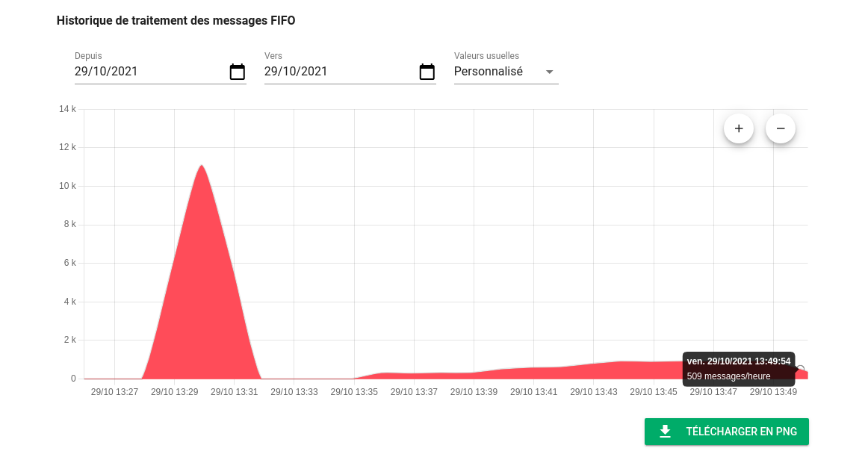Click the 14 k y-axis label
This screenshot has width=868, height=454.
point(68,109)
